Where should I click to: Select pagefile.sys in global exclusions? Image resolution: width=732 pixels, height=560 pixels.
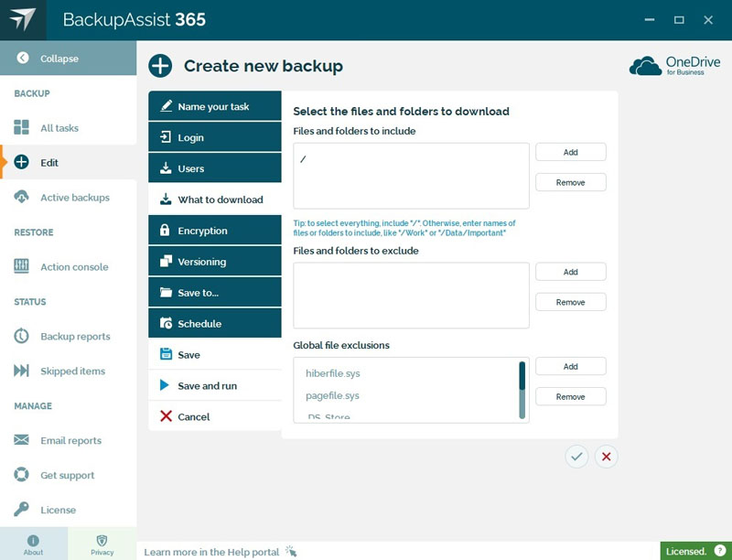click(x=332, y=395)
